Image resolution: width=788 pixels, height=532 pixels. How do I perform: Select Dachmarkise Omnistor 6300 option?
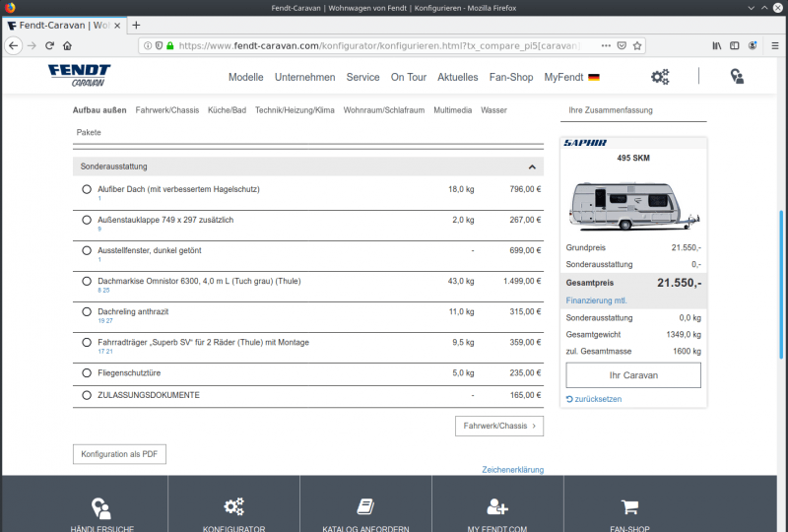[x=87, y=282]
